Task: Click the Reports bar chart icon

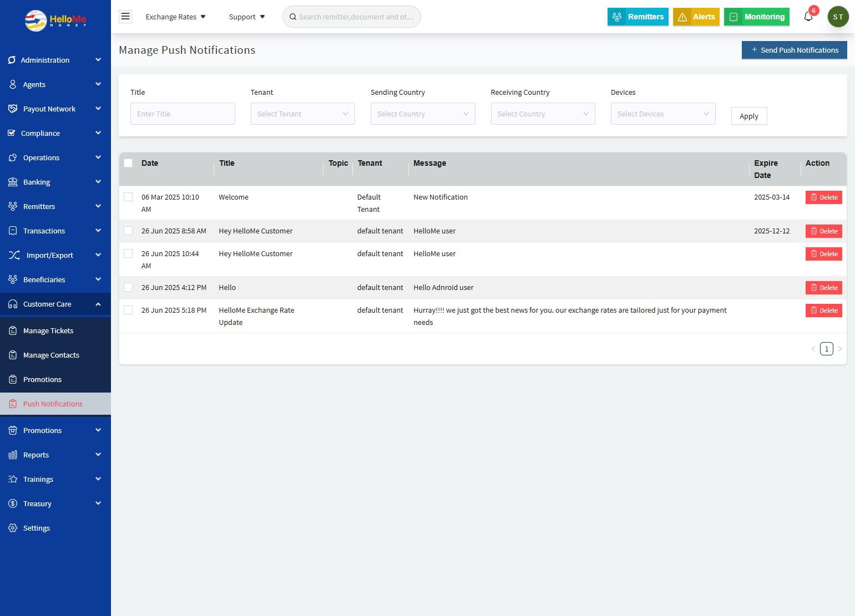Action: (13, 455)
